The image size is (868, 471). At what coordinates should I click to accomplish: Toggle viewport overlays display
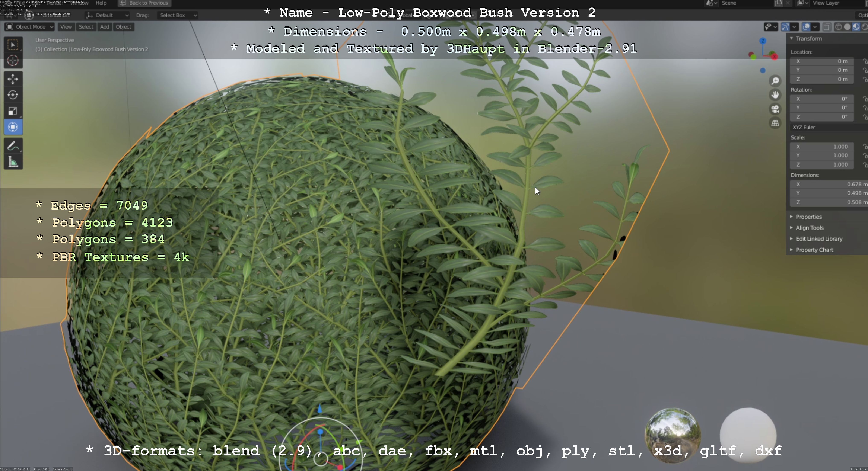pyautogui.click(x=806, y=27)
